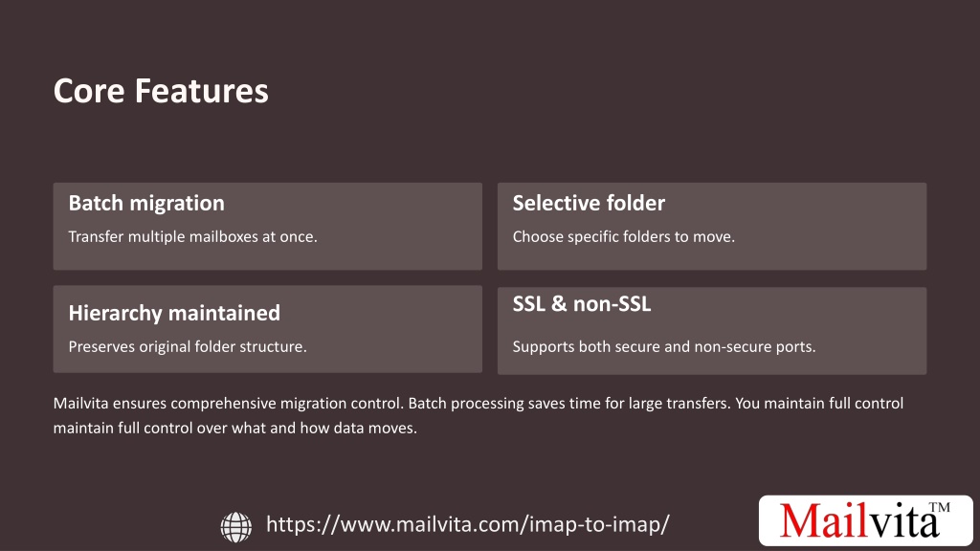Click the globe icon beside the URL
The height and width of the screenshot is (551, 980).
pos(236,526)
